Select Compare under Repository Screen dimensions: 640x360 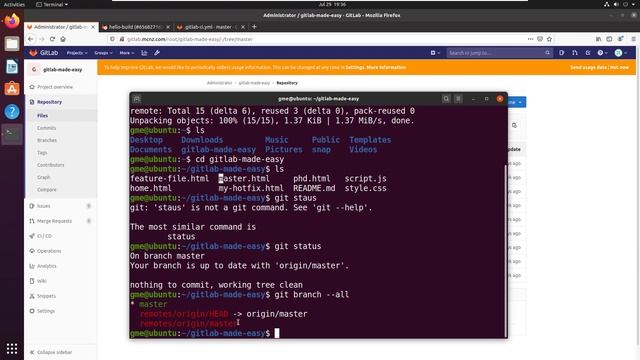[47, 189]
